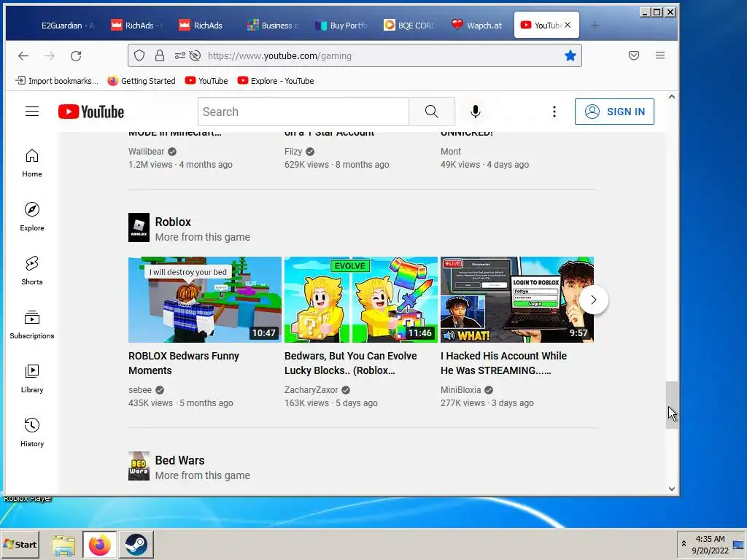The width and height of the screenshot is (747, 560).
Task: Switch to BQE CORE tab
Action: click(410, 26)
